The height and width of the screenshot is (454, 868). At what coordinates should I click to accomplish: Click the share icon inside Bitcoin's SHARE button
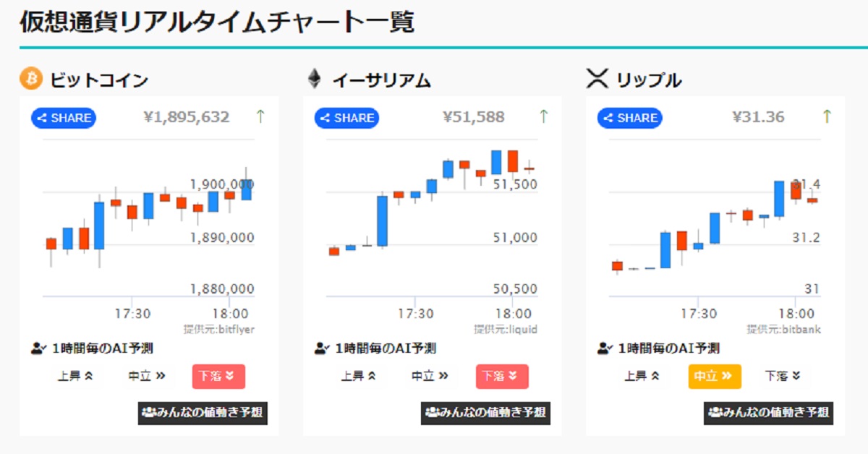[42, 118]
